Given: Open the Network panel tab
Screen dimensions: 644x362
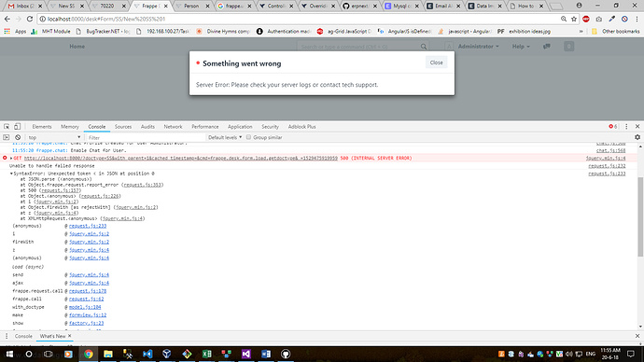Looking at the screenshot, I should click(173, 127).
